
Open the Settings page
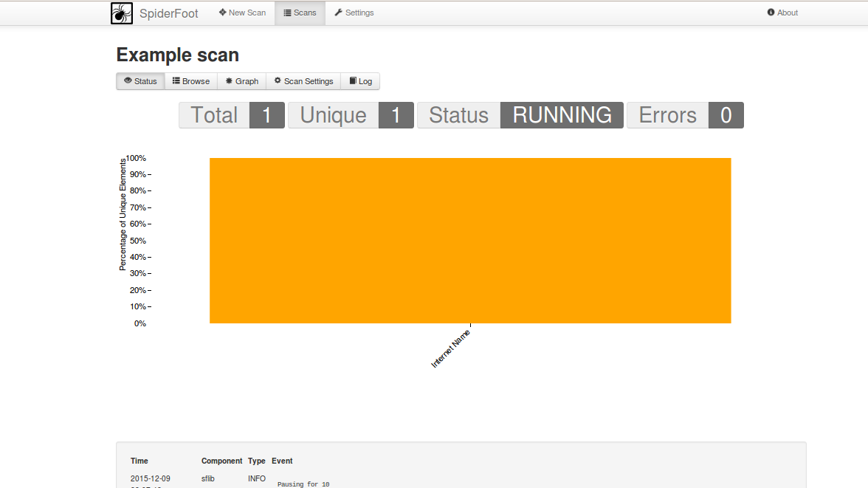tap(354, 13)
